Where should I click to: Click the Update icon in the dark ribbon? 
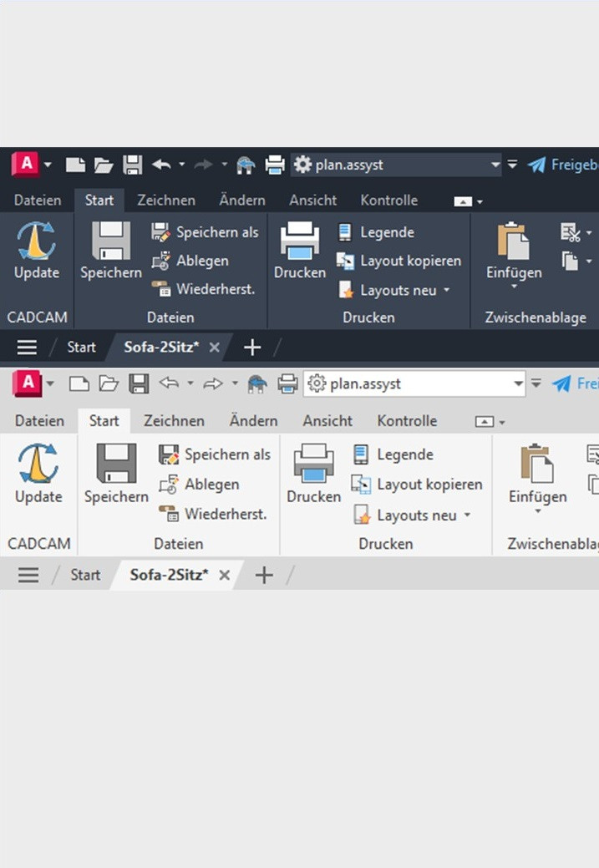click(37, 242)
